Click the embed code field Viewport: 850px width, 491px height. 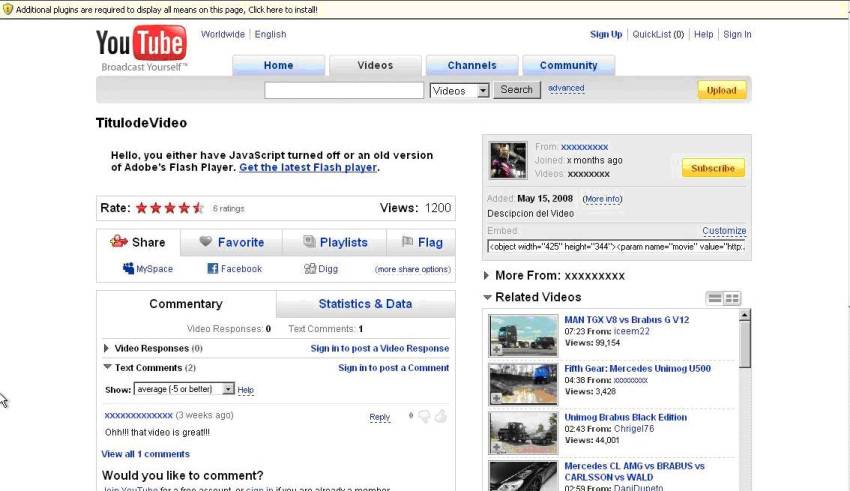point(617,247)
